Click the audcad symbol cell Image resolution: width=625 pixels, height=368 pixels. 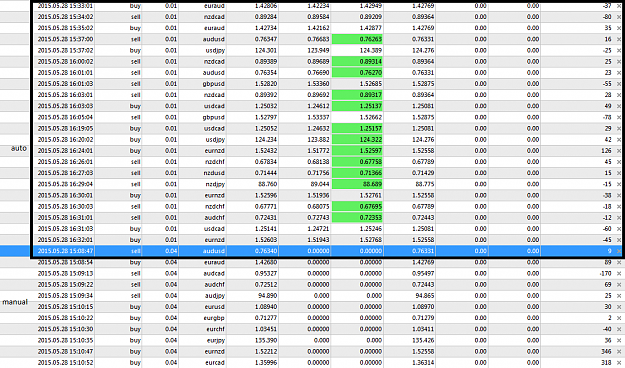pos(214,274)
